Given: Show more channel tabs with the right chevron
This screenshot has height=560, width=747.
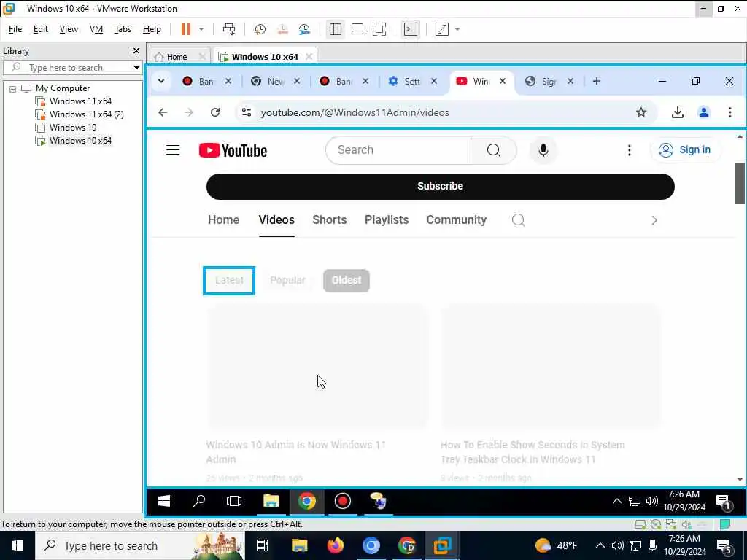Looking at the screenshot, I should 654,220.
